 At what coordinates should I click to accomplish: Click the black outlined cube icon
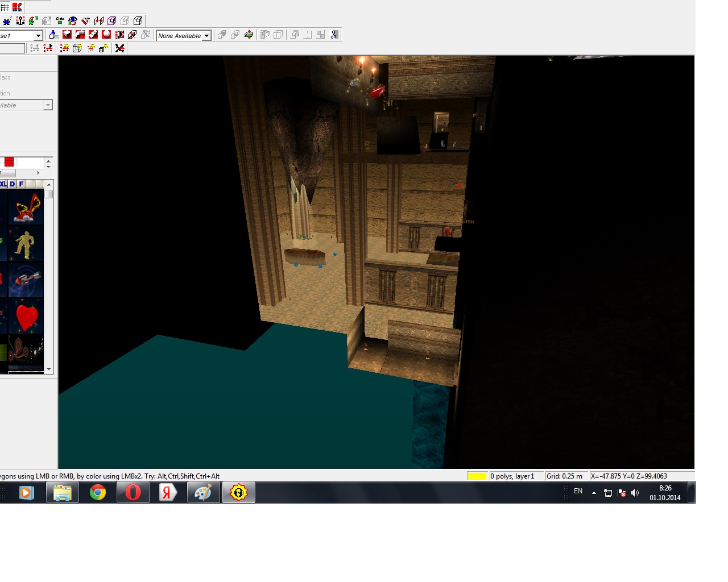coord(138,21)
